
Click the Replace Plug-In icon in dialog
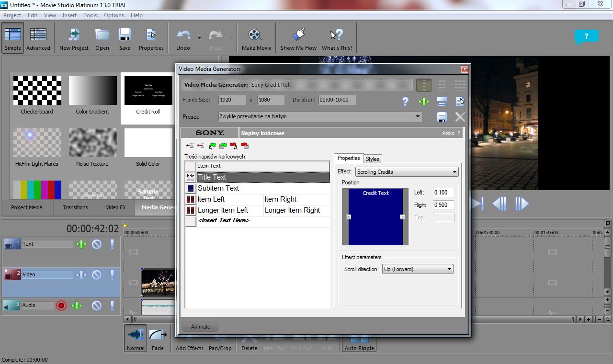point(442,102)
